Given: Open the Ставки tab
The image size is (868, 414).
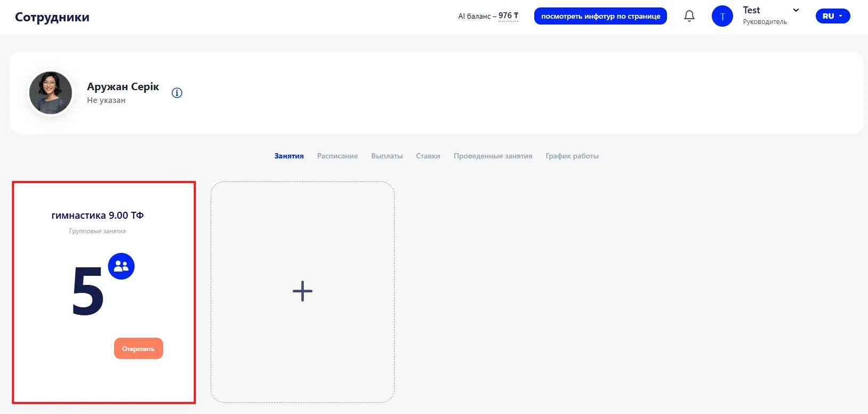Looking at the screenshot, I should coord(428,156).
